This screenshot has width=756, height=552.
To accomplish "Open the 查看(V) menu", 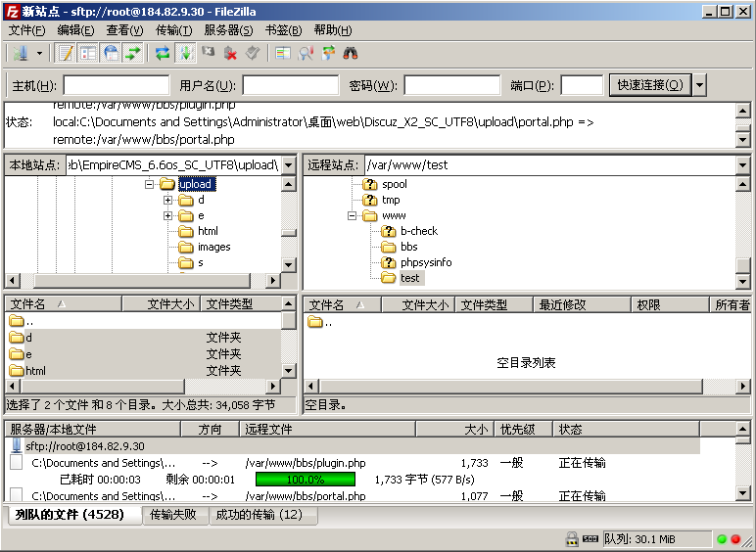I will pyautogui.click(x=125, y=30).
